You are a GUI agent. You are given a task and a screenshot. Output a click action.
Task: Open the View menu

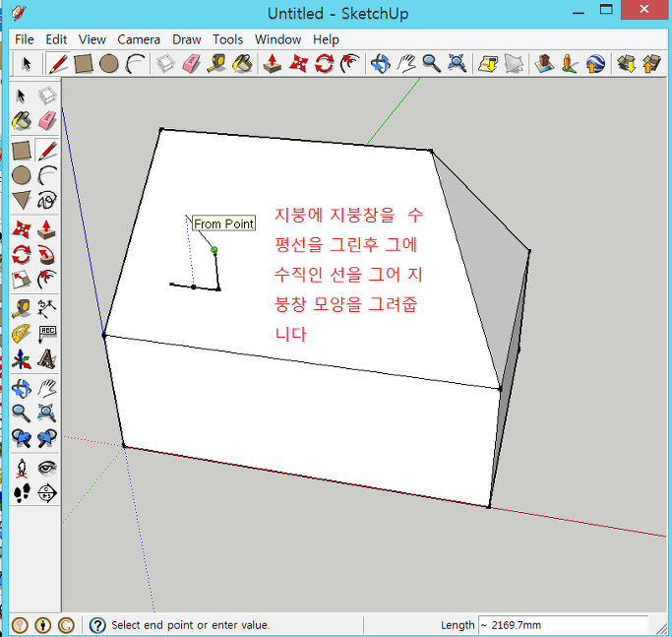pyautogui.click(x=92, y=39)
